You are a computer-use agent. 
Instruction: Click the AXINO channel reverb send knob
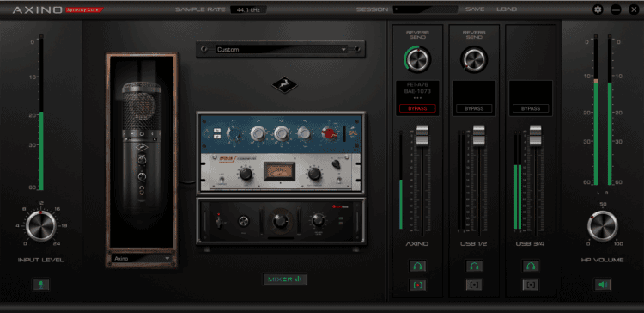(x=418, y=59)
